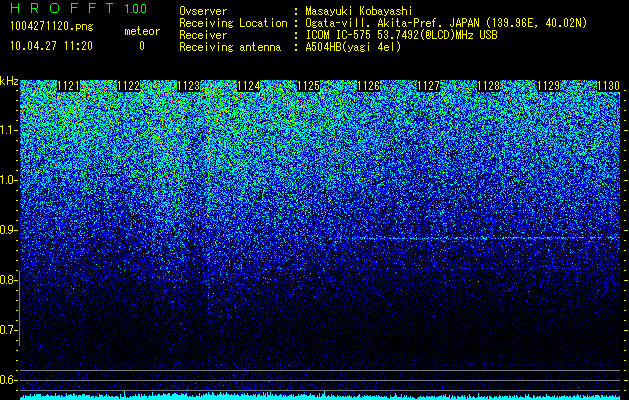Click the HROFFT 1.0.0 title text
Screen dimensions: 629x400
[79, 8]
